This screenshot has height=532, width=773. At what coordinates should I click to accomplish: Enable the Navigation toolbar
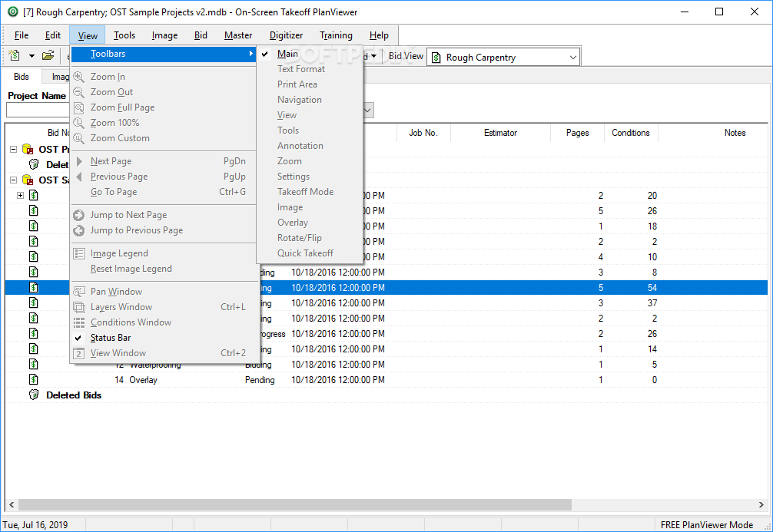click(x=310, y=100)
